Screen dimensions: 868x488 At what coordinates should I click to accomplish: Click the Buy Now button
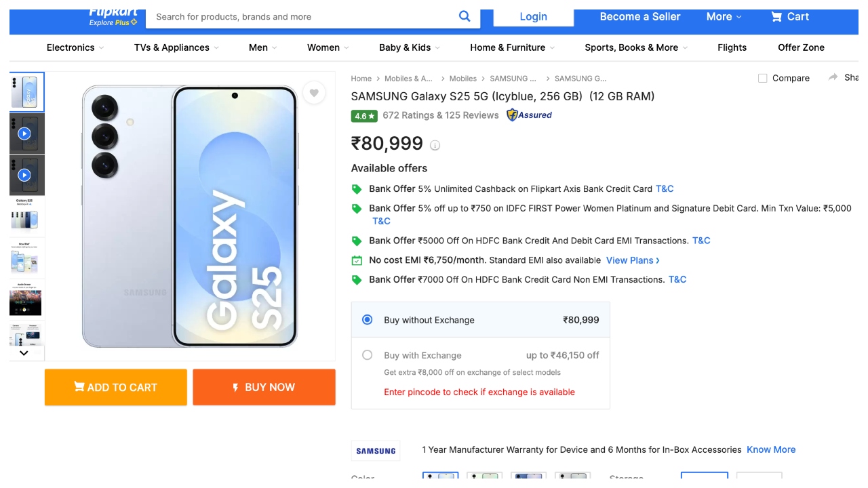click(x=264, y=387)
